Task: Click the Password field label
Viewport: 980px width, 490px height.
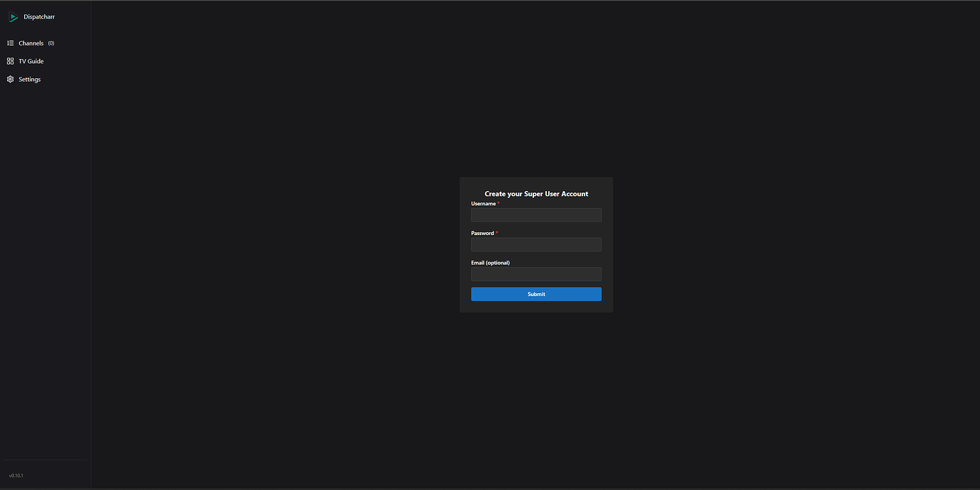Action: 483,233
